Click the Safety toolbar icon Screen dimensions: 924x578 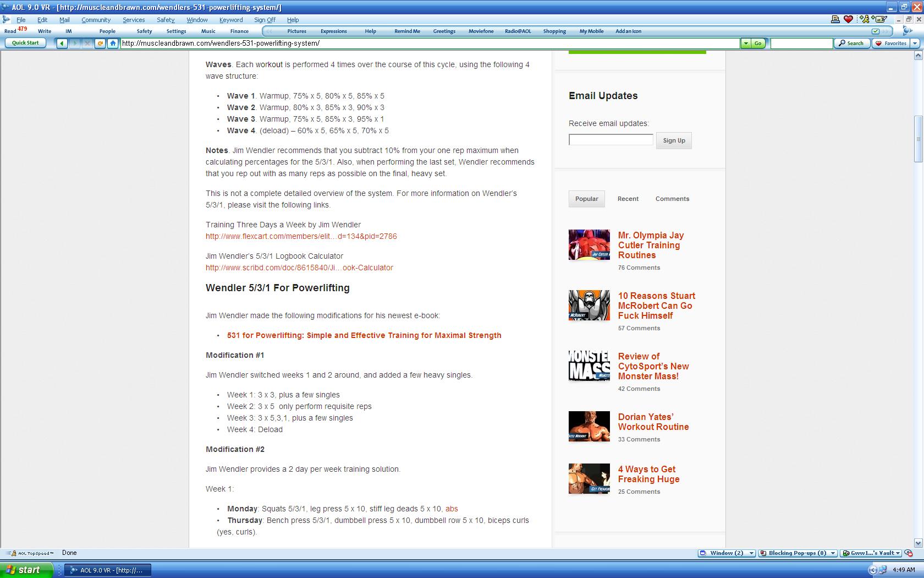tap(144, 31)
